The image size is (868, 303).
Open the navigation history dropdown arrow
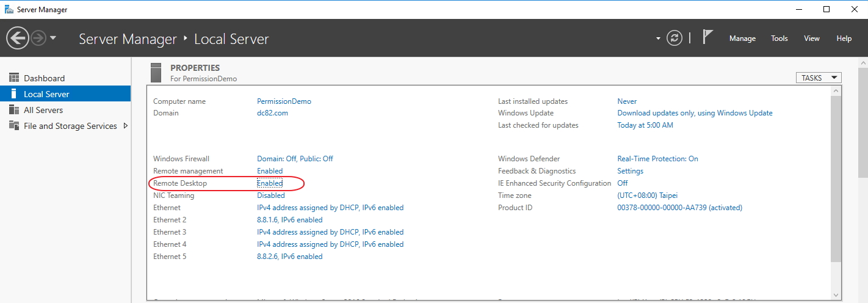[x=53, y=38]
